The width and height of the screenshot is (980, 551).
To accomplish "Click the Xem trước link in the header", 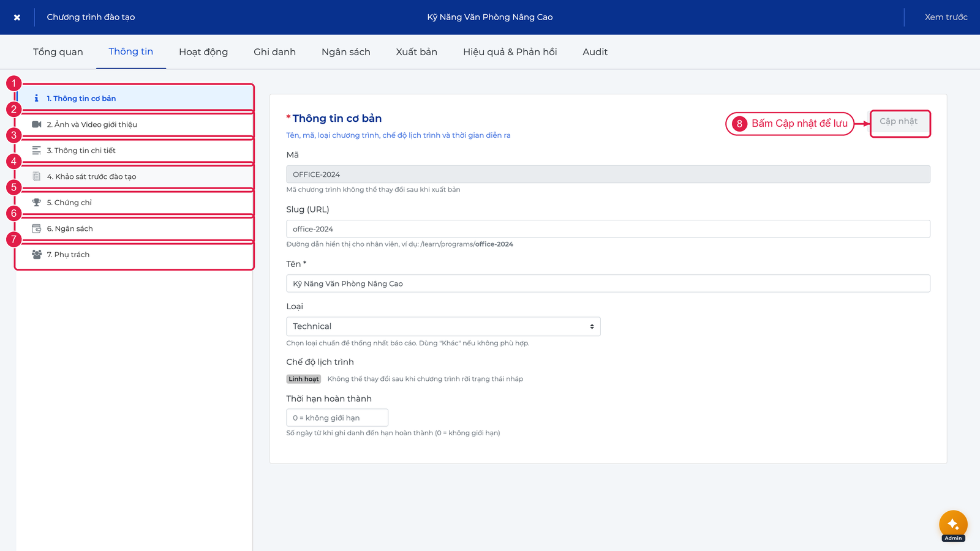I will pyautogui.click(x=946, y=17).
